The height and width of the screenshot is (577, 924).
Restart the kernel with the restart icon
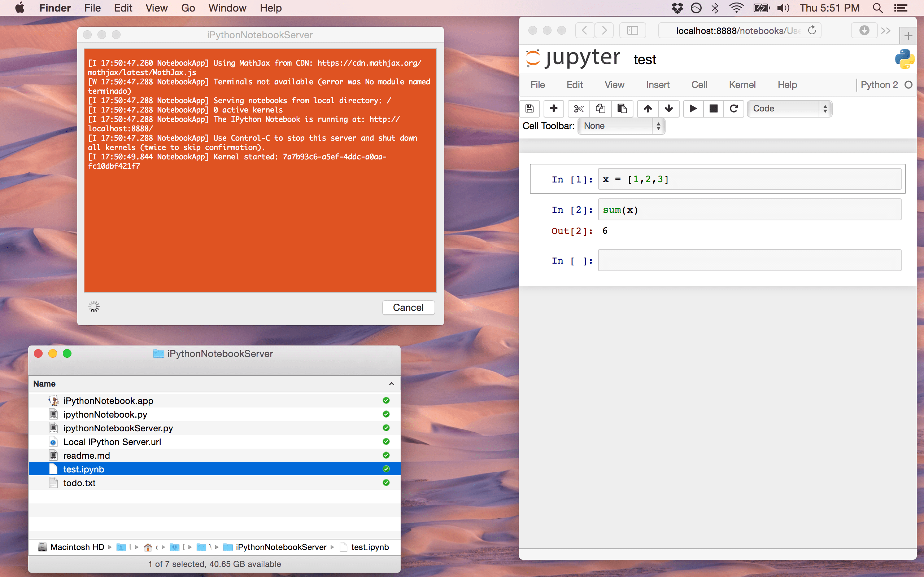click(x=734, y=109)
